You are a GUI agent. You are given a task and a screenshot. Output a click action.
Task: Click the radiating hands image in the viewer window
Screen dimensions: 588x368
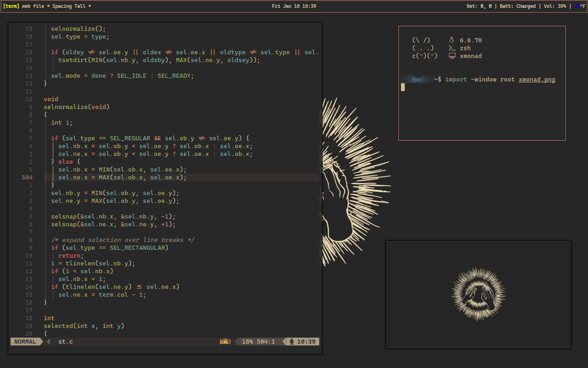[479, 294]
